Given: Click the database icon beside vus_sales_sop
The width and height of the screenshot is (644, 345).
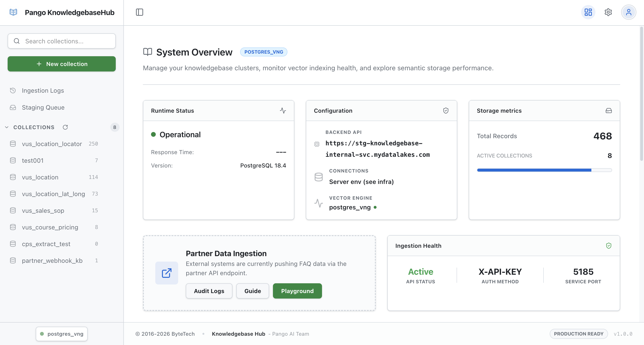Looking at the screenshot, I should [x=13, y=210].
